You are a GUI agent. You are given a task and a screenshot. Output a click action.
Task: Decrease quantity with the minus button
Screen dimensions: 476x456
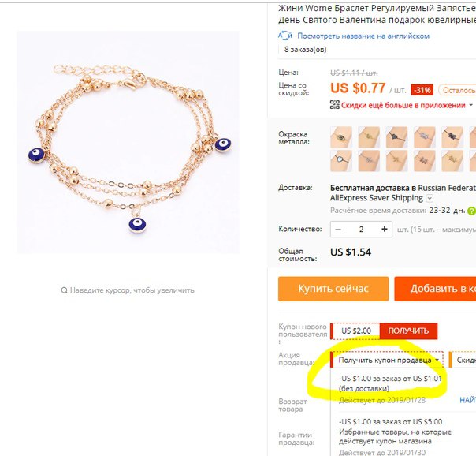[338, 229]
